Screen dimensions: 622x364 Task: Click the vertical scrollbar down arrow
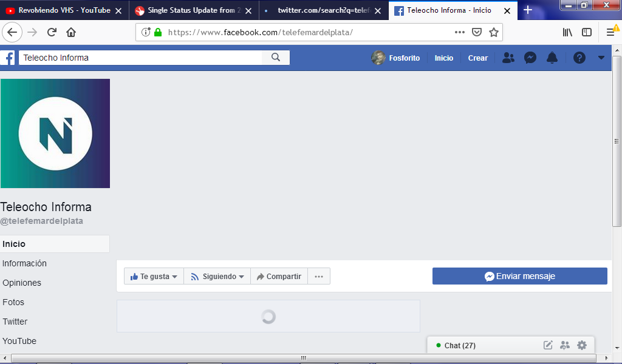(x=617, y=348)
